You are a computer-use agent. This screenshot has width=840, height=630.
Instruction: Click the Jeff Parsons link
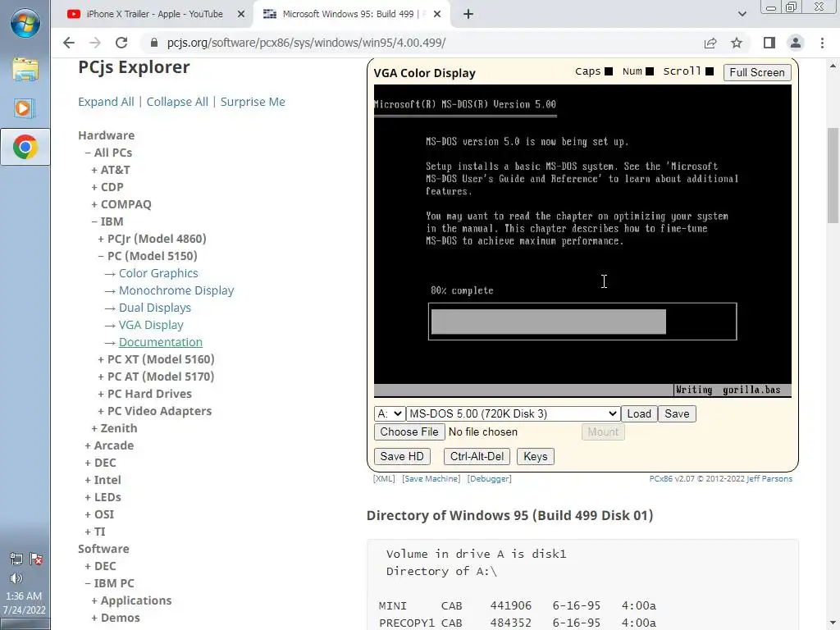click(x=769, y=479)
